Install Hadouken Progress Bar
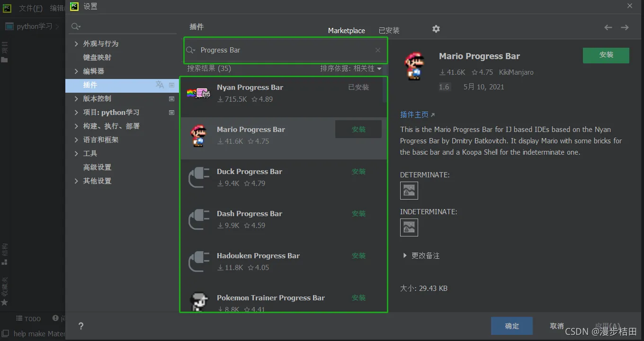 pyautogui.click(x=358, y=255)
